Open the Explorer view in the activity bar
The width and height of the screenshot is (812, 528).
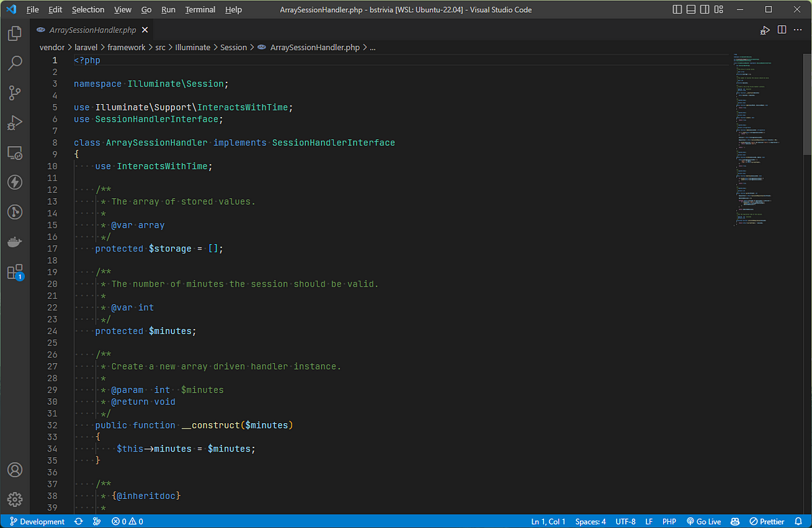tap(15, 33)
